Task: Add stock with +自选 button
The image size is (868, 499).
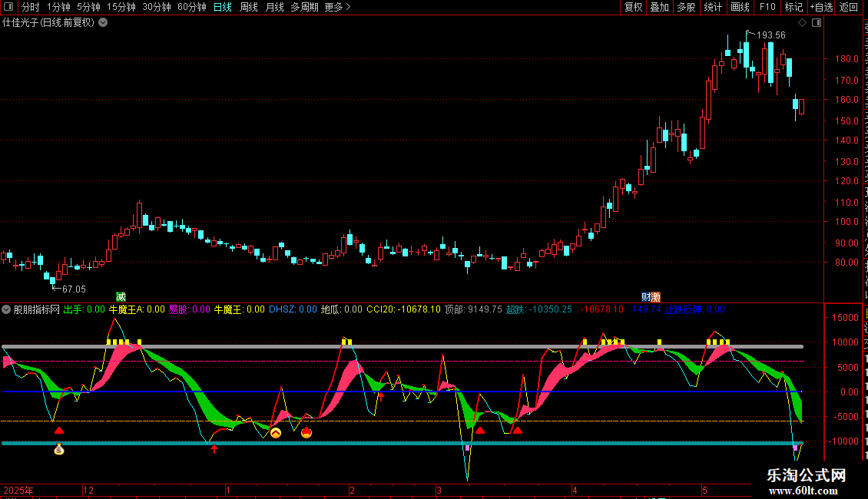Action: [821, 7]
